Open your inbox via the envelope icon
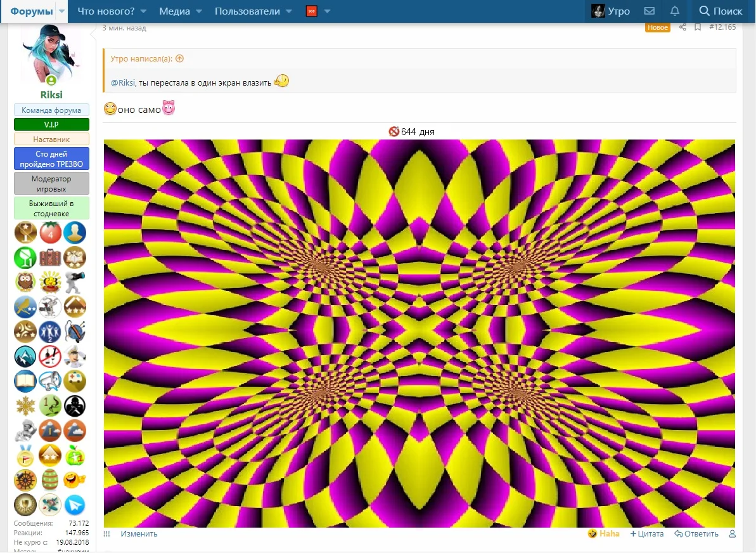756x553 pixels. [649, 11]
